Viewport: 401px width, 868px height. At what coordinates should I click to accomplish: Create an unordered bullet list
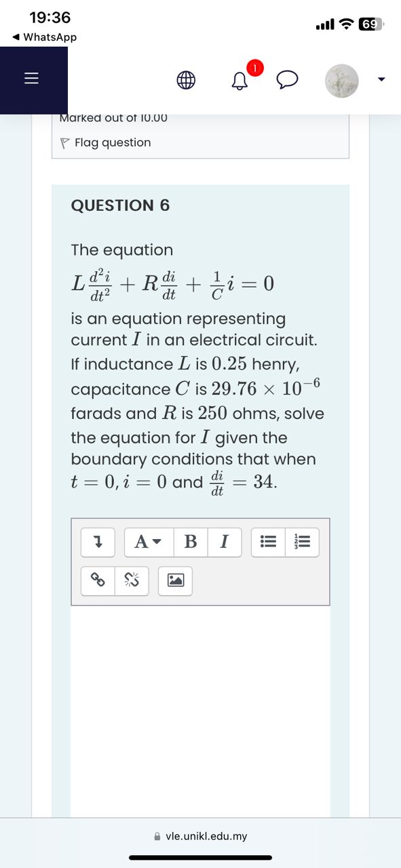click(x=267, y=542)
